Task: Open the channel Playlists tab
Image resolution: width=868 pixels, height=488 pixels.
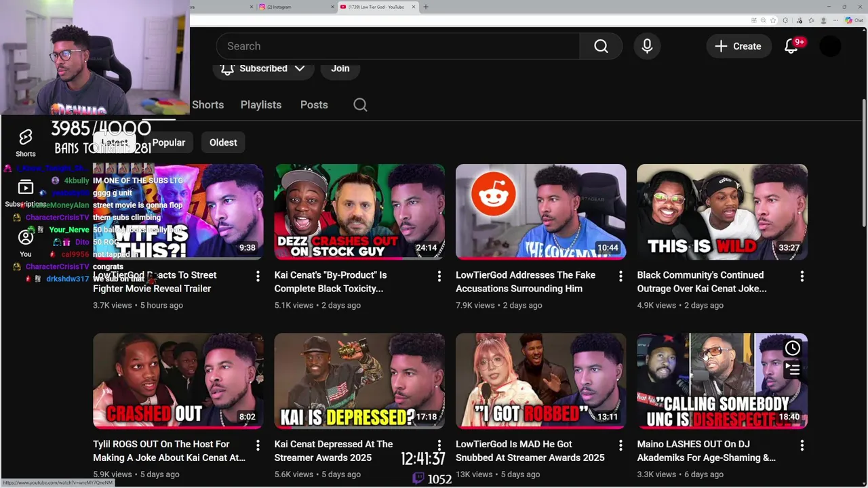Action: 260,105
